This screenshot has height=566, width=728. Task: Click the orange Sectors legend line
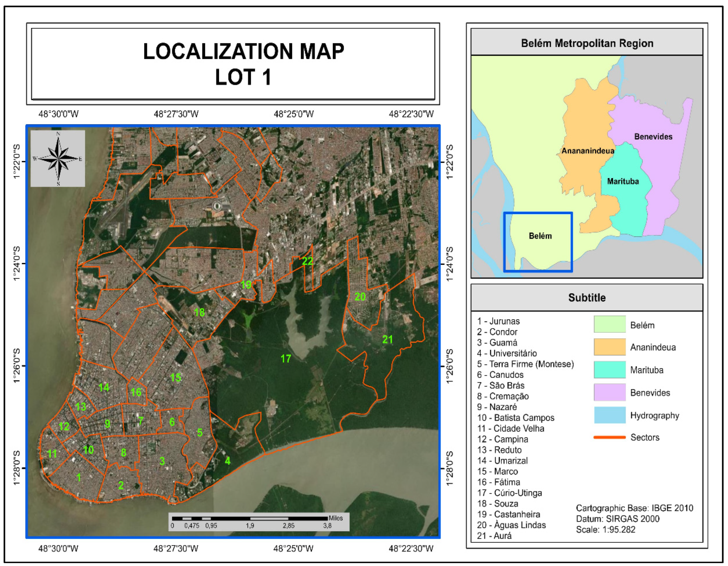(609, 437)
